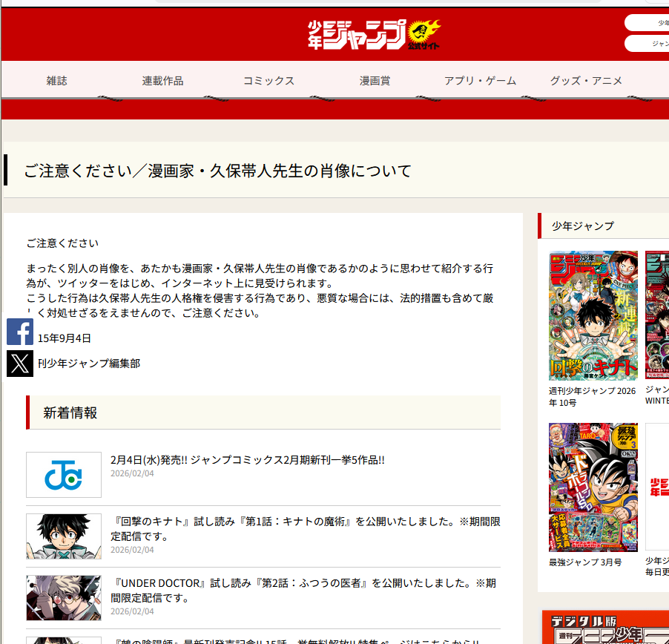Open the グッズ・アニメ navigation item
The image size is (669, 644).
click(x=586, y=81)
